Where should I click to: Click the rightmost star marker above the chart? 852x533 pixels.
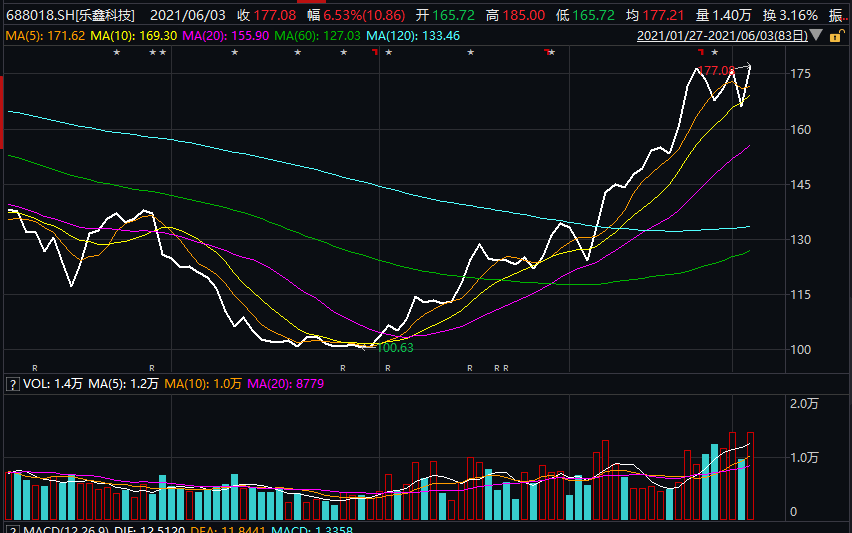coord(715,53)
